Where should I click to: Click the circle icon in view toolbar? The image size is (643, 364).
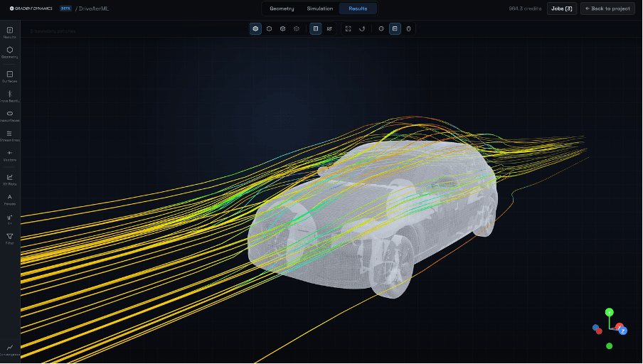381,28
